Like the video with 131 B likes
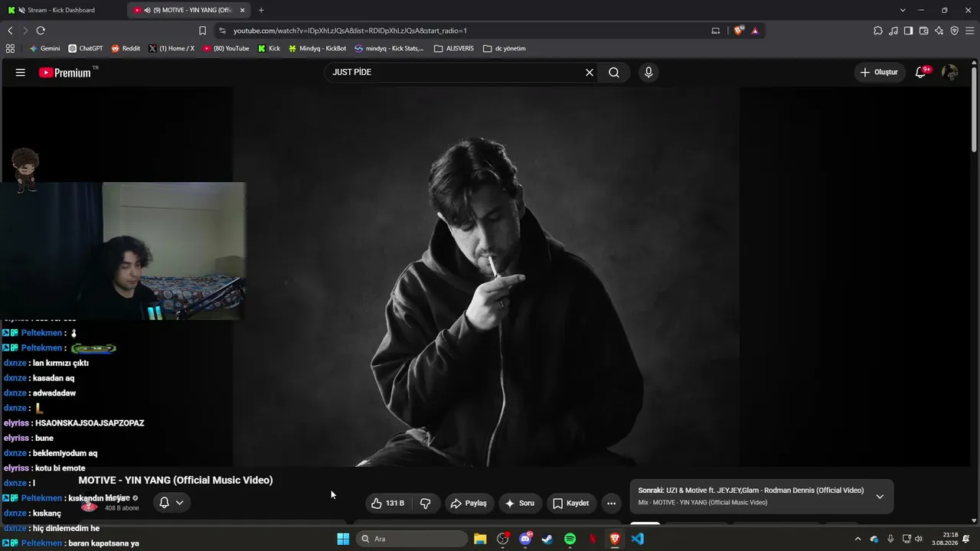Image resolution: width=980 pixels, height=551 pixels. [387, 504]
